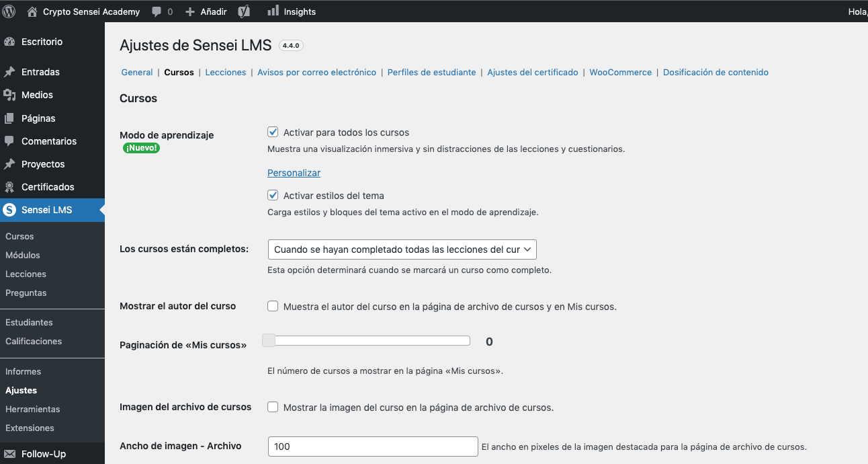
Task: Click the Proyectos pin icon
Action: pos(9,164)
